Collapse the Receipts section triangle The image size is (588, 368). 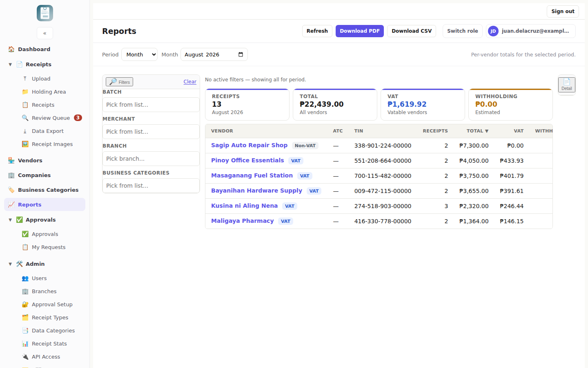(10, 65)
